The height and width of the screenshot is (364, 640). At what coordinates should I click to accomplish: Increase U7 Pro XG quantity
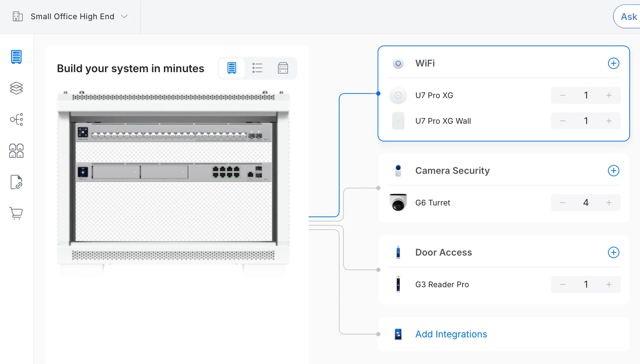609,95
